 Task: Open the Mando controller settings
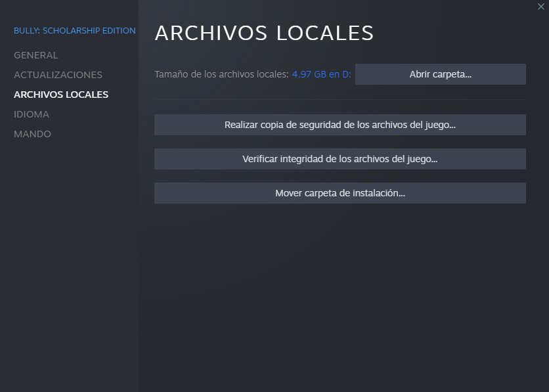coord(32,134)
